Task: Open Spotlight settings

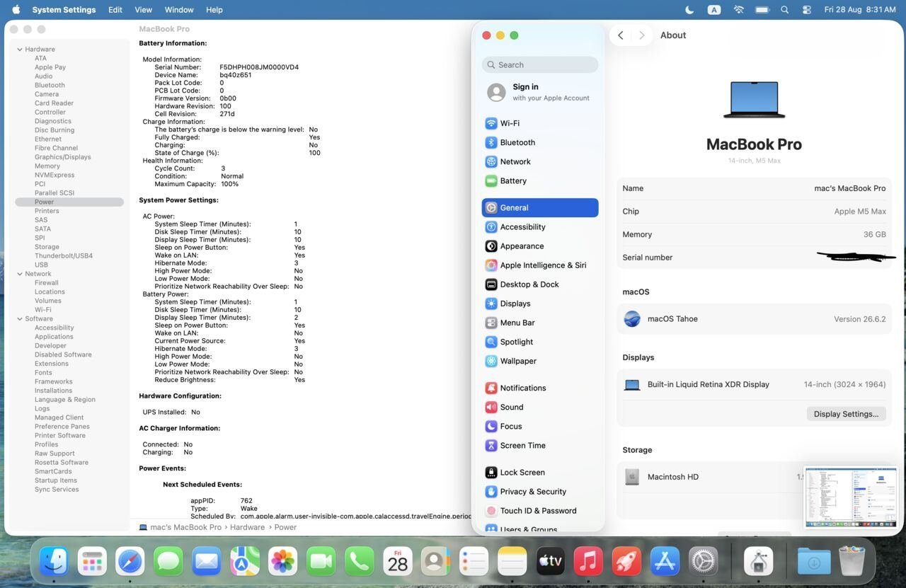Action: point(540,341)
